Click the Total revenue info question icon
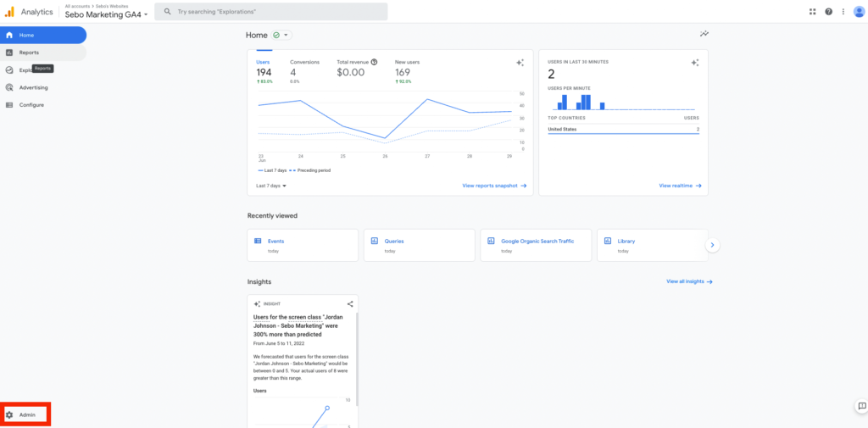 pos(374,62)
